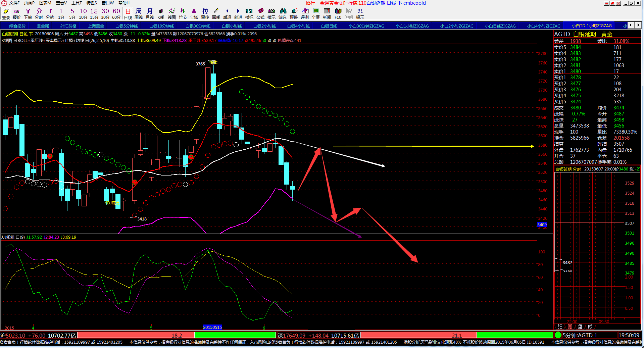Select the 画线 pencil drawing tool
Image resolution: width=644 pixels, height=348 pixels.
(x=216, y=14)
